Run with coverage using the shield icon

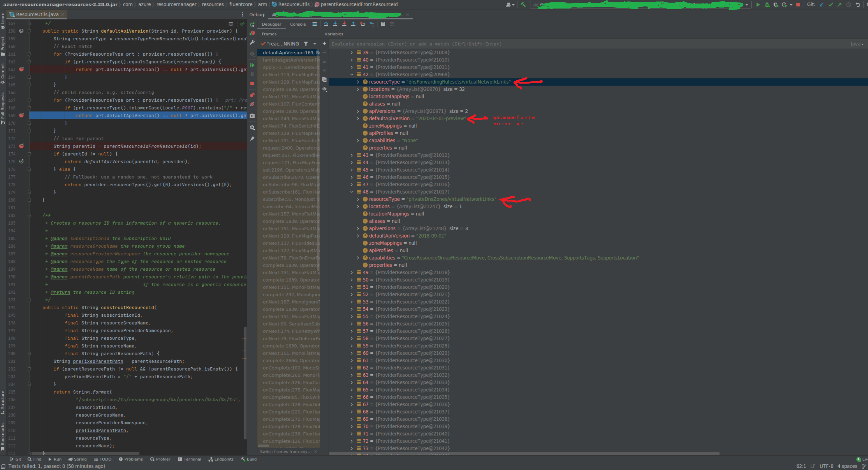(776, 5)
